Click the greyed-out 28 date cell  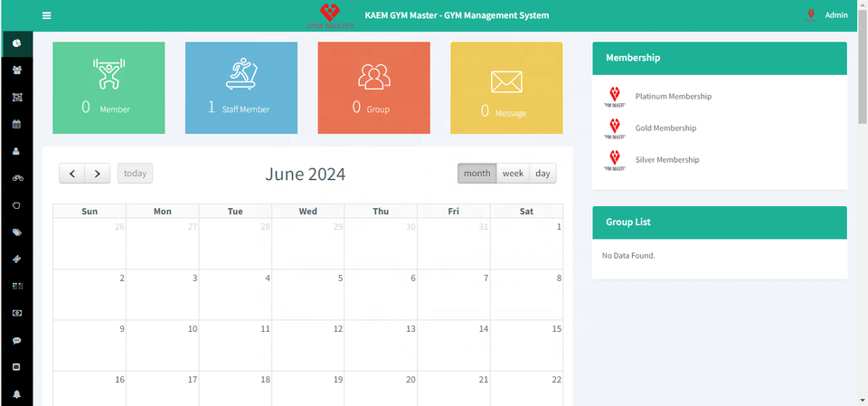pyautogui.click(x=235, y=244)
